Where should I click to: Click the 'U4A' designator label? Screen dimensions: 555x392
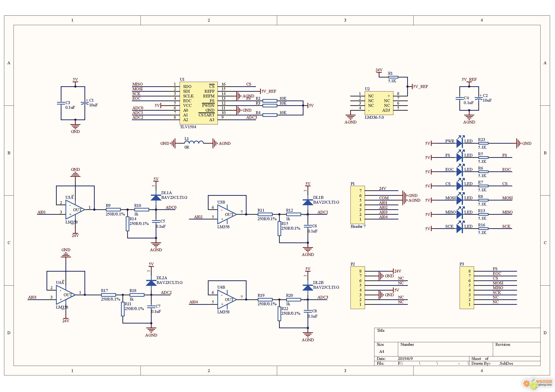60,283
